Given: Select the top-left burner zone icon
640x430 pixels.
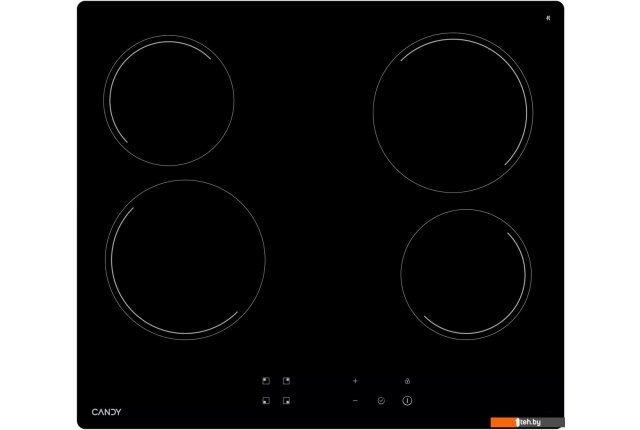Looking at the screenshot, I should tap(266, 381).
